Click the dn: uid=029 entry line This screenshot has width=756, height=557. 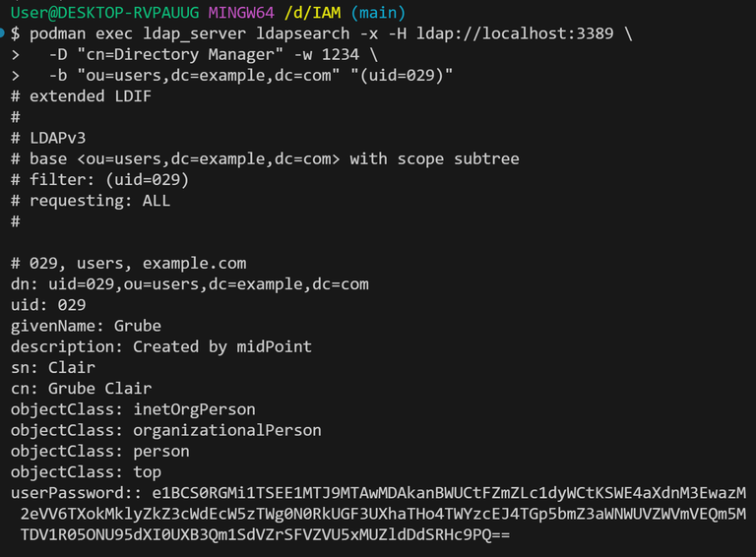coord(190,284)
